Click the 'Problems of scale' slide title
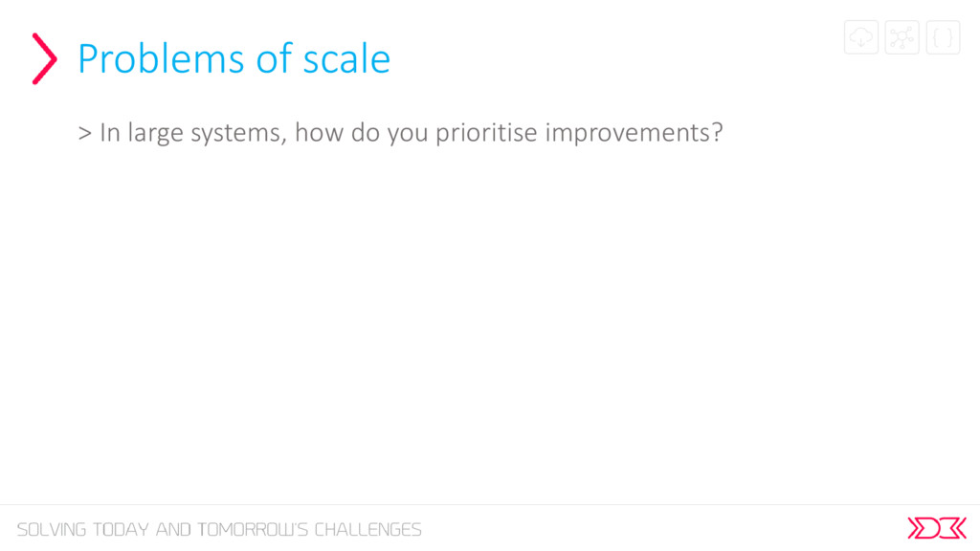The image size is (980, 551). [234, 59]
